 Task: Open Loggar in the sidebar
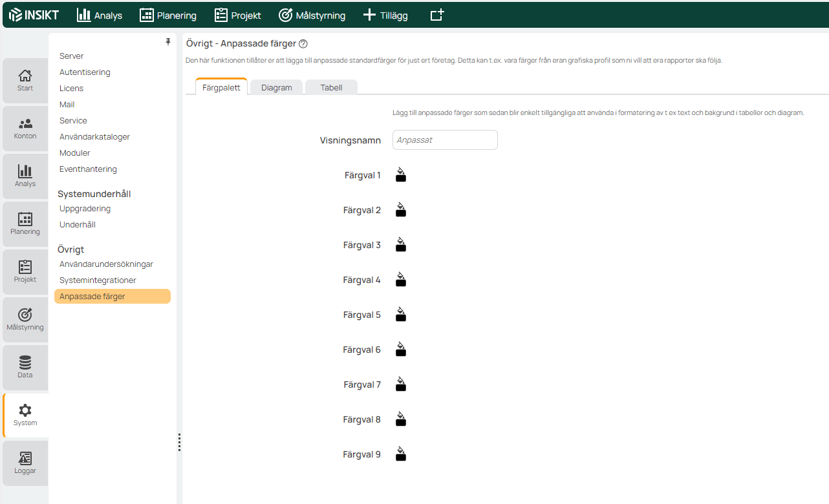coord(25,463)
